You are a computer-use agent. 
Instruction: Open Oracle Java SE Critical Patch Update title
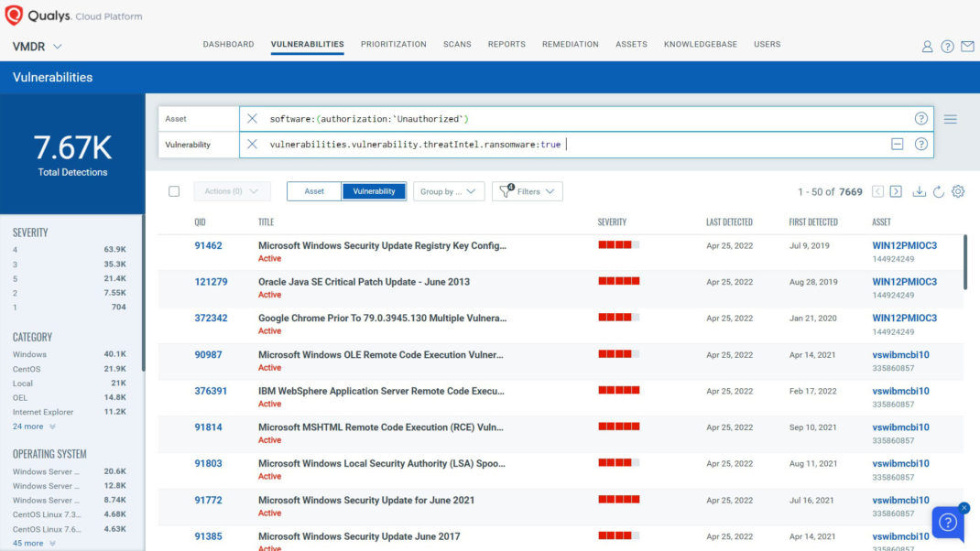[x=364, y=282]
